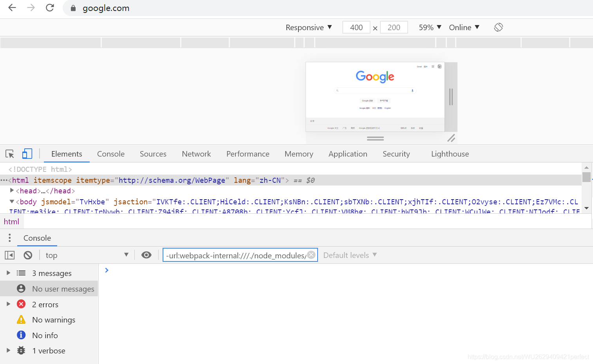Click the Google page preview thumbnail
The image size is (593, 364).
click(375, 97)
